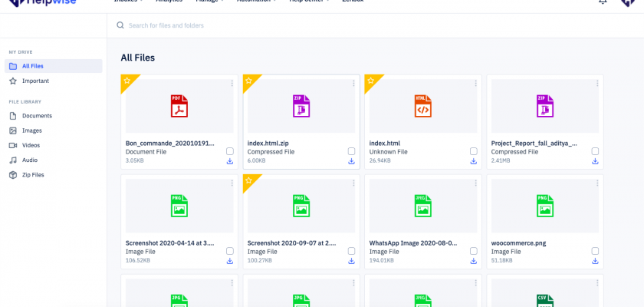The image size is (644, 307).
Task: Open the index.html file name
Action: pos(385,143)
